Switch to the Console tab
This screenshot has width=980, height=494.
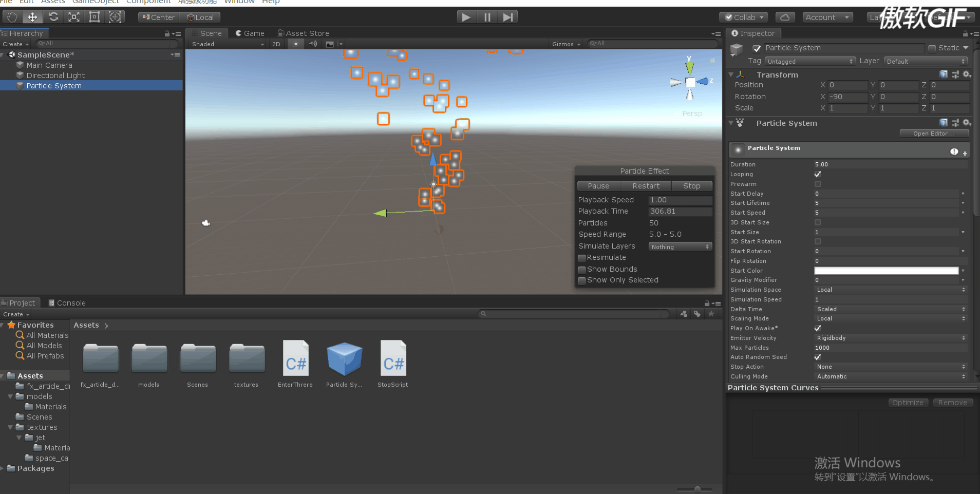coord(67,303)
